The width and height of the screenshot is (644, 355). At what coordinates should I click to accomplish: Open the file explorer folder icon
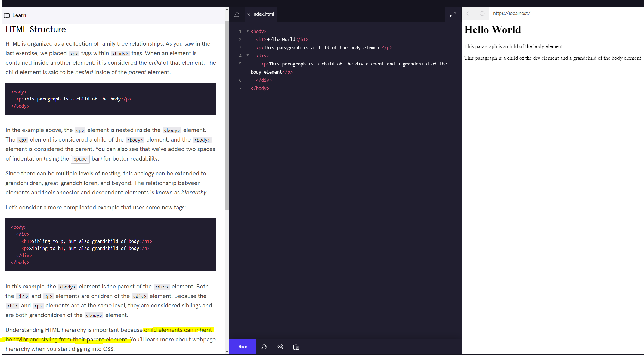click(237, 14)
